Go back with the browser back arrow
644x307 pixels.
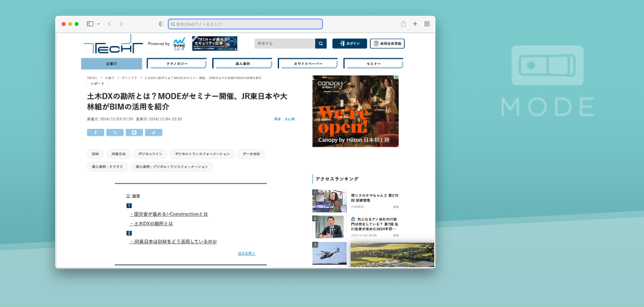tap(109, 24)
